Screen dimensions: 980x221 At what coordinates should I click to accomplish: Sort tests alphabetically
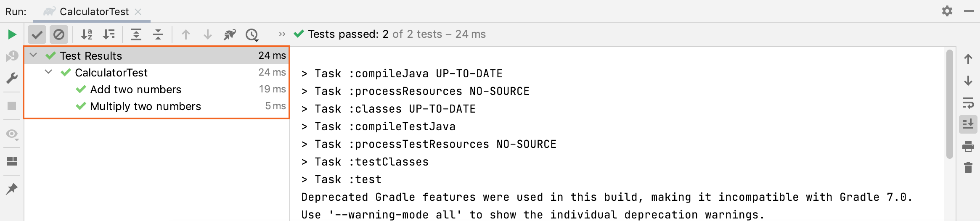click(87, 34)
